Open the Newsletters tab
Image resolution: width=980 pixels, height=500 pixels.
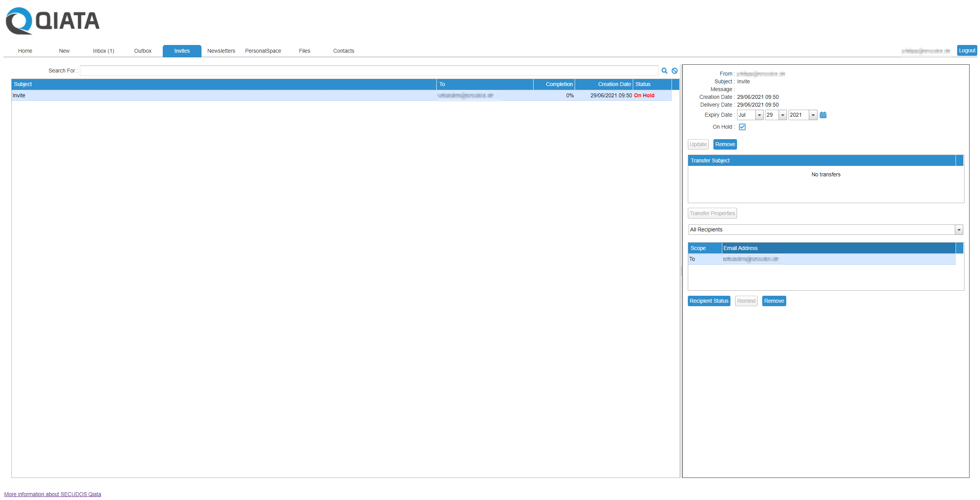221,51
